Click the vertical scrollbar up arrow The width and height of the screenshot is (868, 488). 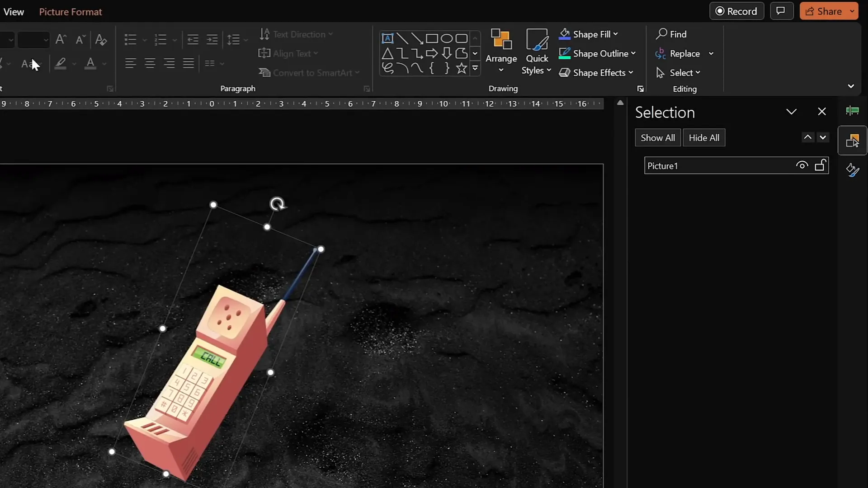click(x=620, y=103)
